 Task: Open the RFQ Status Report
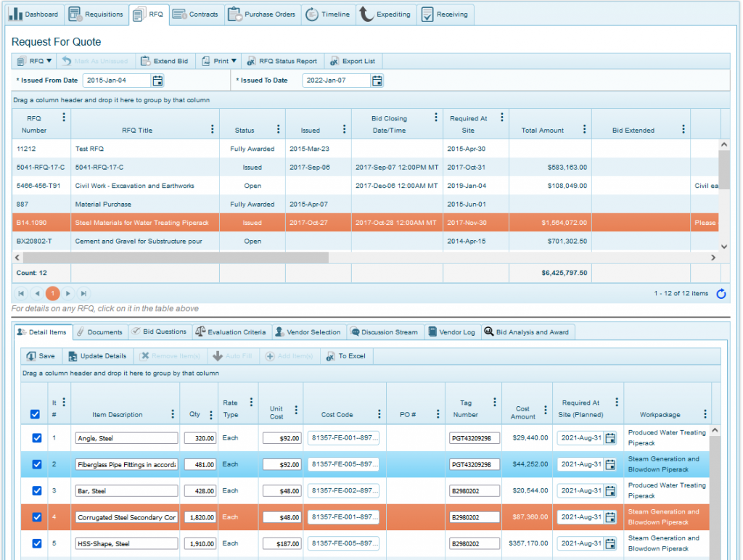pyautogui.click(x=282, y=61)
